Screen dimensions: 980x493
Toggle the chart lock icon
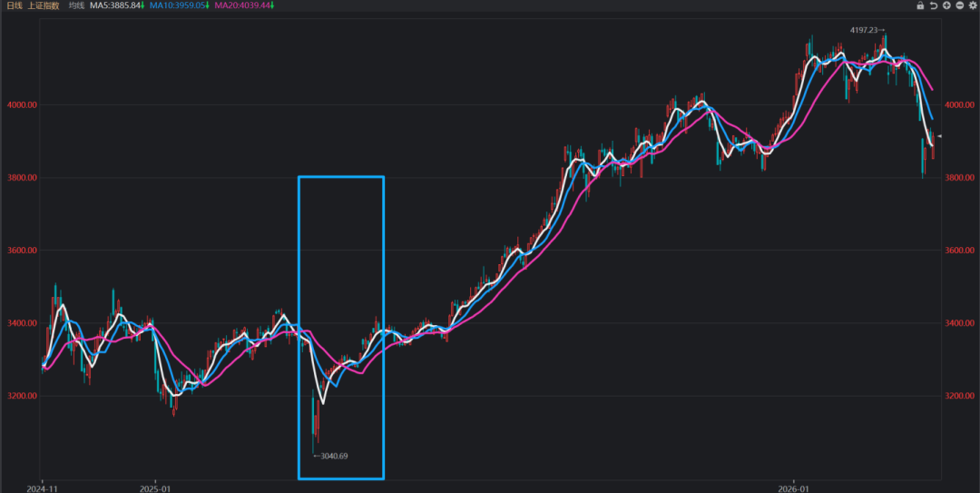click(x=920, y=5)
